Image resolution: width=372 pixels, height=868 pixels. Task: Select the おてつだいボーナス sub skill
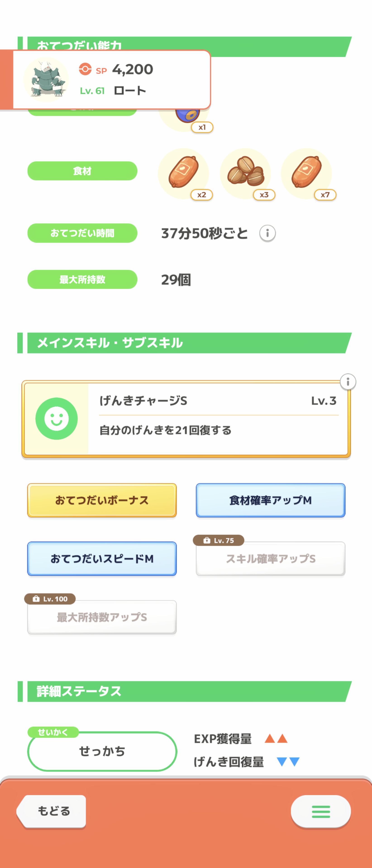[x=102, y=500]
